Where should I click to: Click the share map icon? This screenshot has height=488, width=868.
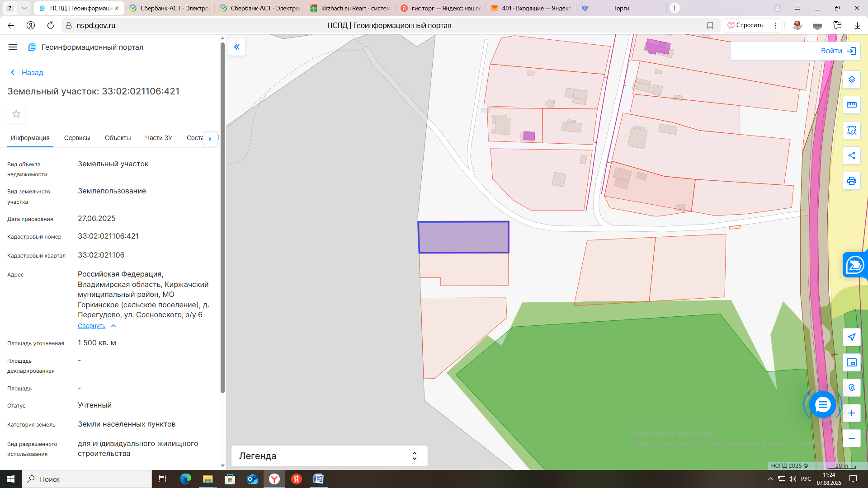click(x=851, y=155)
